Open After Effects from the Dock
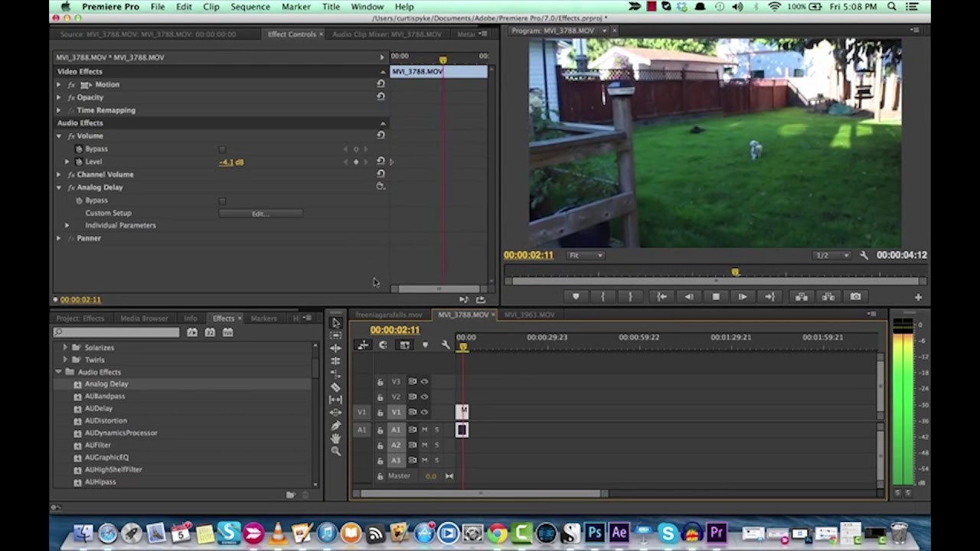This screenshot has width=980, height=551. tap(619, 533)
